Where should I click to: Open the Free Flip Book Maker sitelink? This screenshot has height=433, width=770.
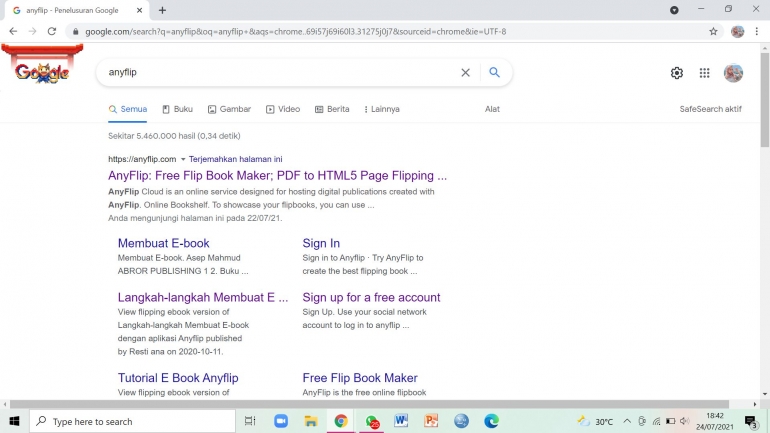click(x=360, y=378)
